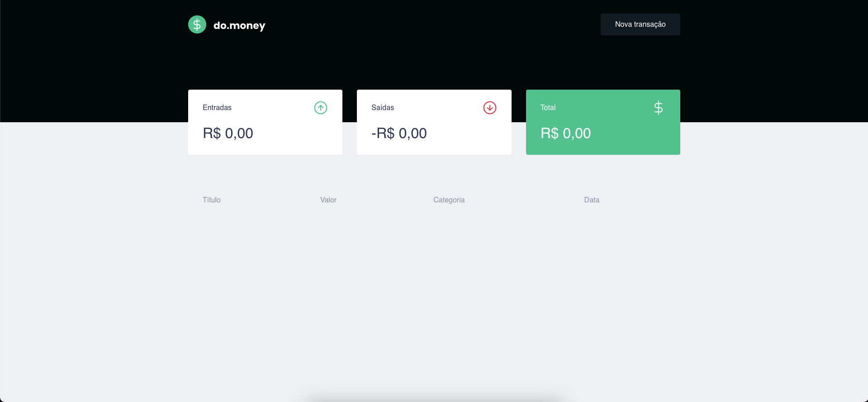The image size is (868, 402).
Task: Select the Saídas -R$ 0,00 amount
Action: click(399, 134)
